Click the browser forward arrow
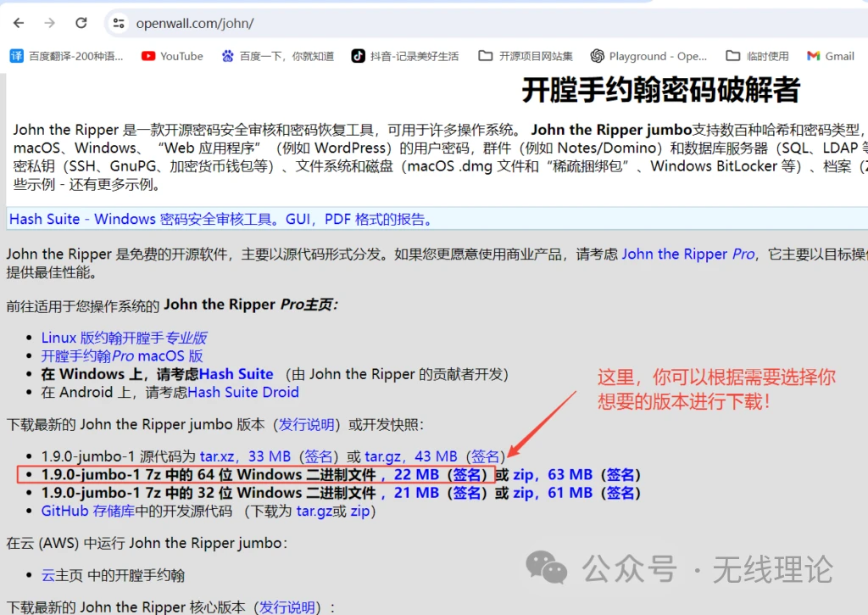868x615 pixels. coord(50,23)
